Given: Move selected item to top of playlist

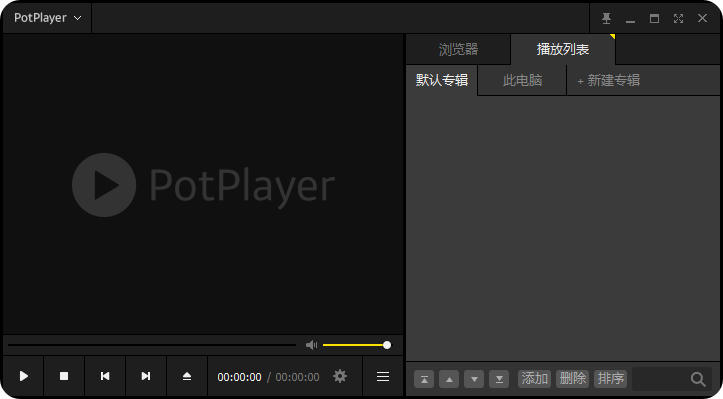Looking at the screenshot, I should tap(424, 379).
